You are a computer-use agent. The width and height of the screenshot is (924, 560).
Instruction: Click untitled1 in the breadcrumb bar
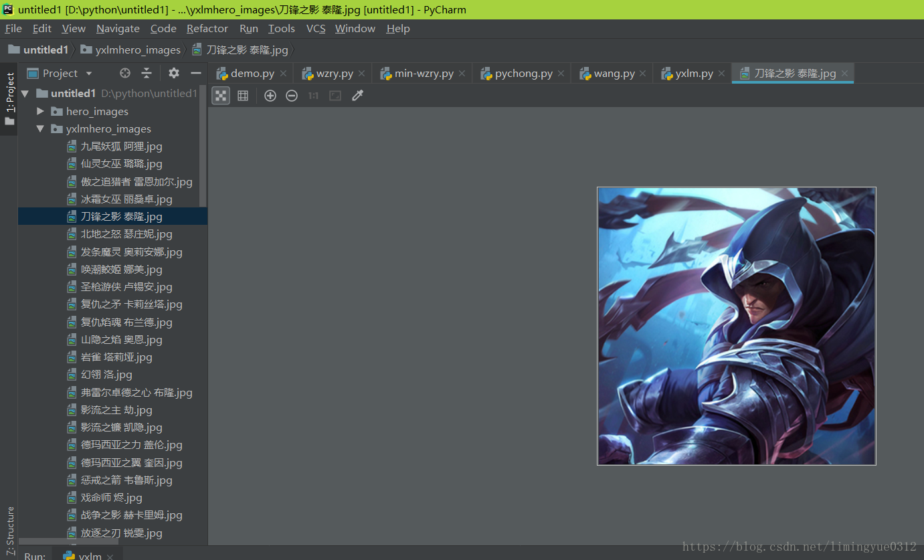(x=38, y=50)
